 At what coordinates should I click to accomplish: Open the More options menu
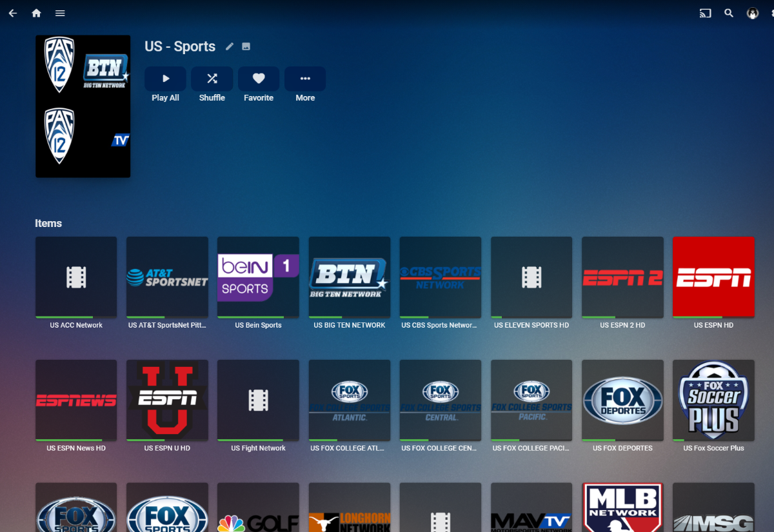coord(305,79)
